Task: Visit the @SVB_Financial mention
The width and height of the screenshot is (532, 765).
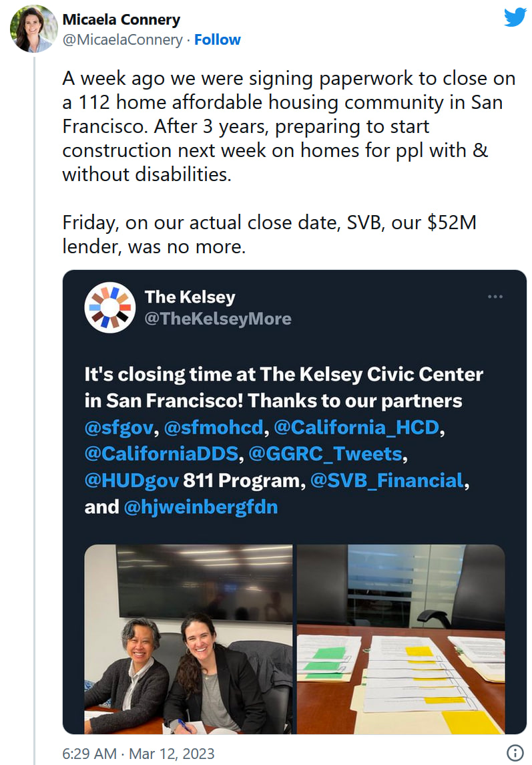Action: (386, 480)
